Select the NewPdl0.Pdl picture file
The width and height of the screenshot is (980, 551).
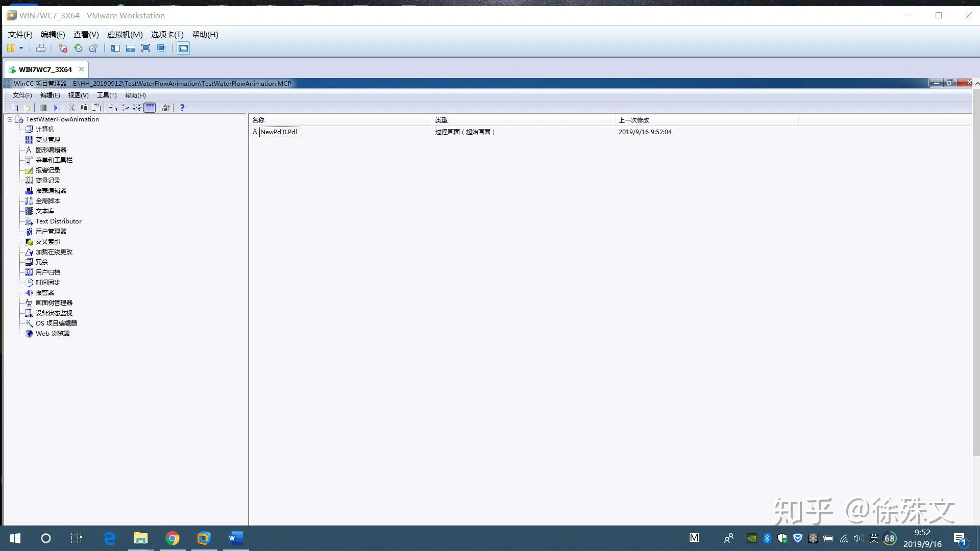coord(279,132)
